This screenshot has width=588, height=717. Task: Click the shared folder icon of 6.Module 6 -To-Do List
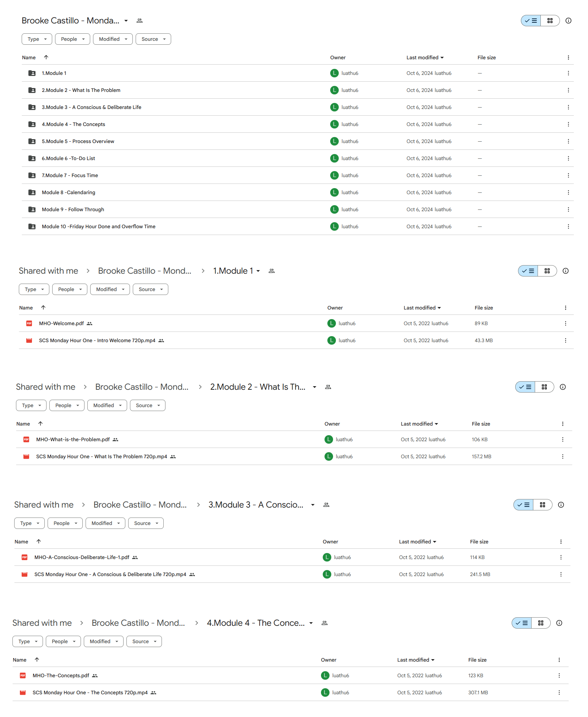click(32, 158)
